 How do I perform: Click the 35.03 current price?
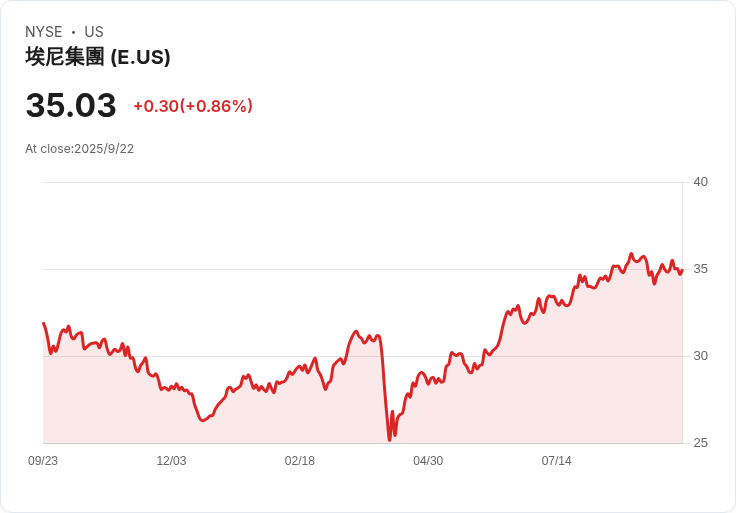[71, 105]
